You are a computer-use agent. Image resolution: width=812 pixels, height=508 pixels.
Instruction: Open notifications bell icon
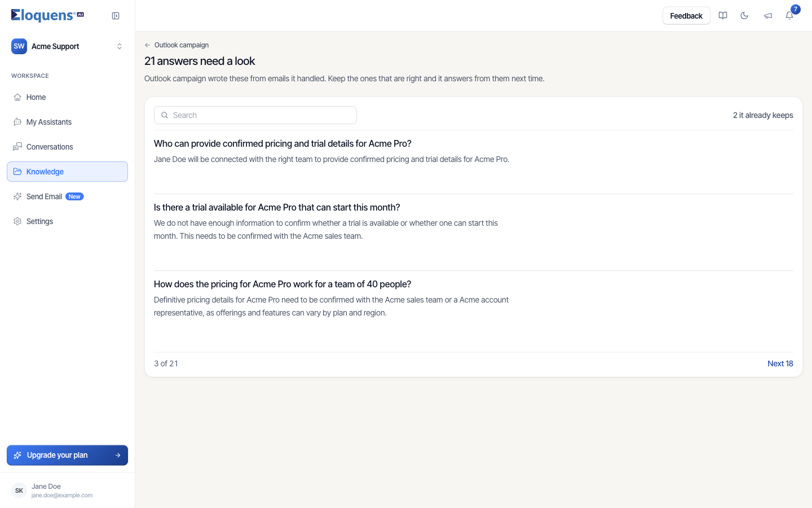789,16
